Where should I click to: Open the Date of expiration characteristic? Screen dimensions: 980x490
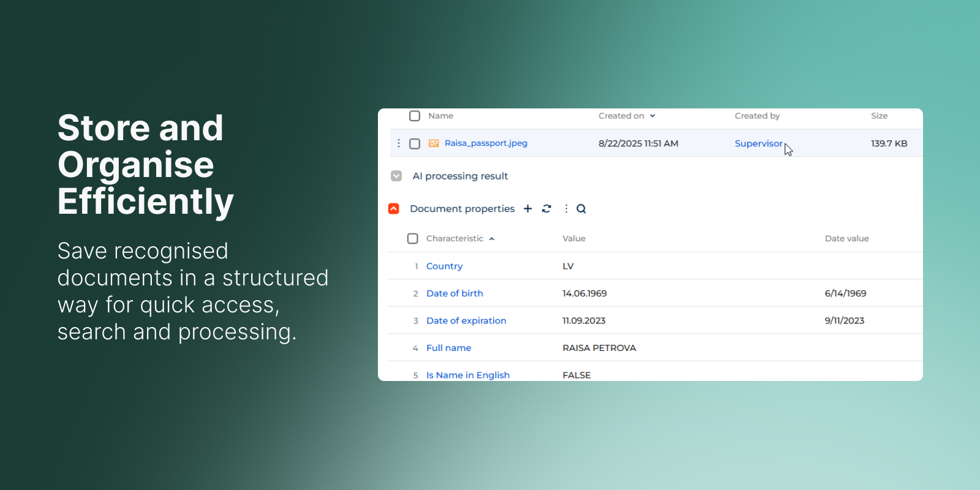click(466, 321)
